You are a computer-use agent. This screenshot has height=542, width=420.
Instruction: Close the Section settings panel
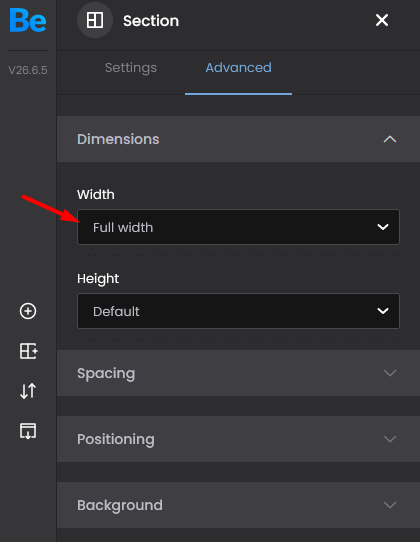click(382, 20)
